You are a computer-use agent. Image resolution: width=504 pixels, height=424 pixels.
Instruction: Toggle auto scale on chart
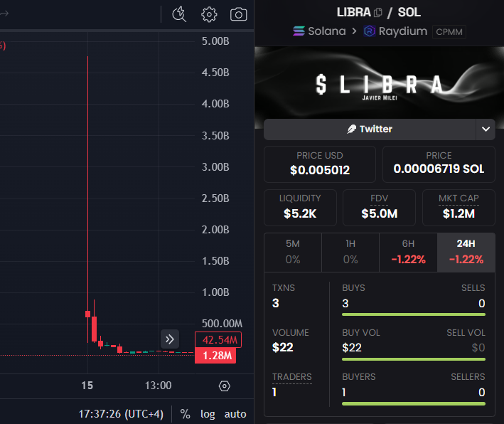point(235,414)
